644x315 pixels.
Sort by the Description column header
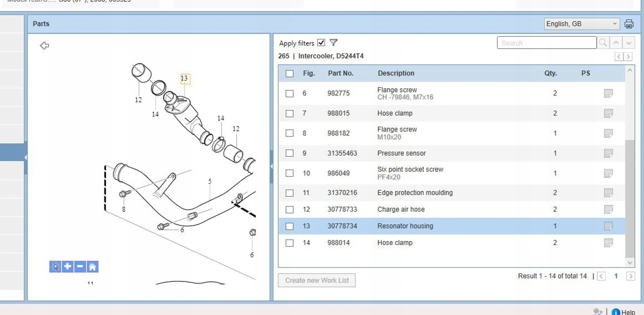coord(396,73)
